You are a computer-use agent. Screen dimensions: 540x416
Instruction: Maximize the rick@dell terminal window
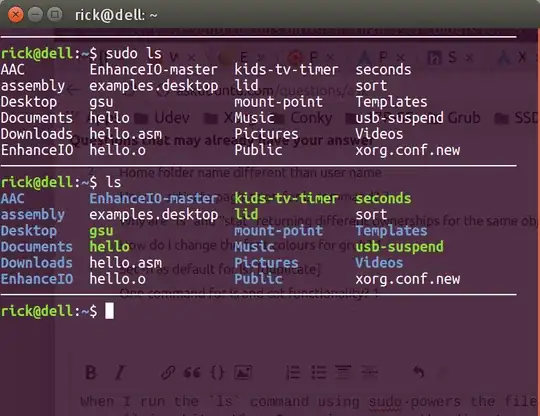[54, 15]
